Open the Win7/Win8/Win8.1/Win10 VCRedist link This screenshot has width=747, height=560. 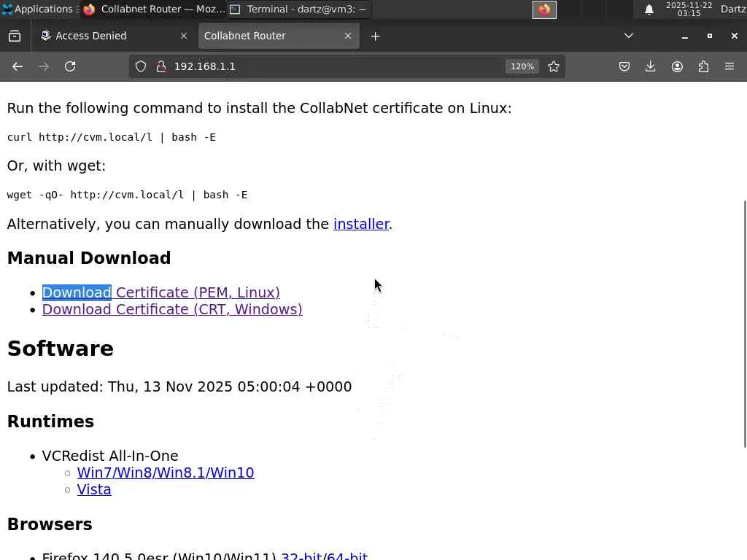pos(166,472)
